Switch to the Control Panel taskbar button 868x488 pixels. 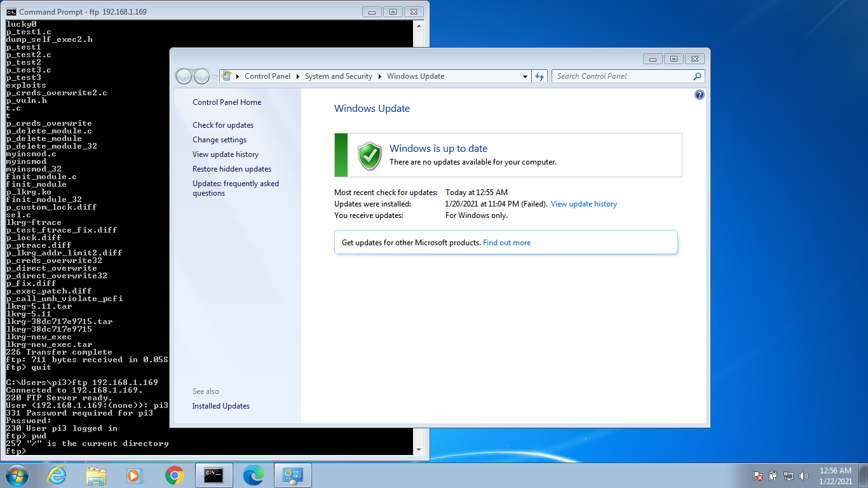tap(292, 475)
